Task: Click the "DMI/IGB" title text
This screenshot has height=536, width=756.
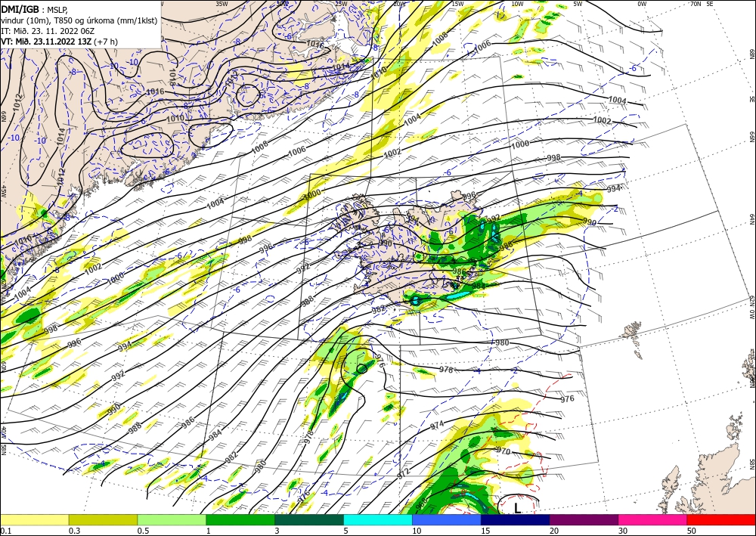Action: (20, 8)
